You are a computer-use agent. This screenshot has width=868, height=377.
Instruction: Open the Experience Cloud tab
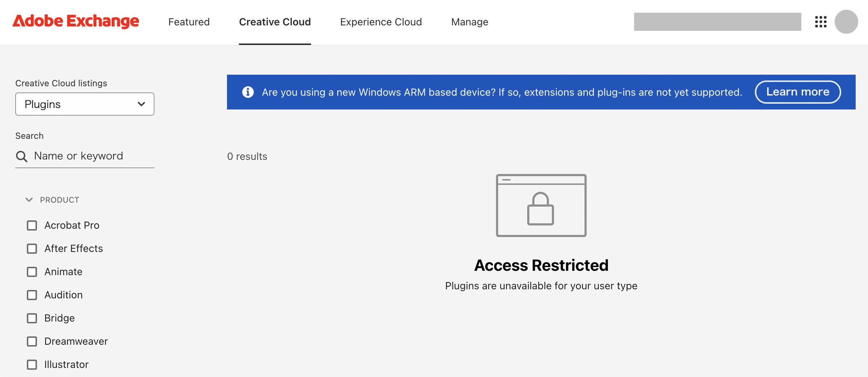pos(381,22)
